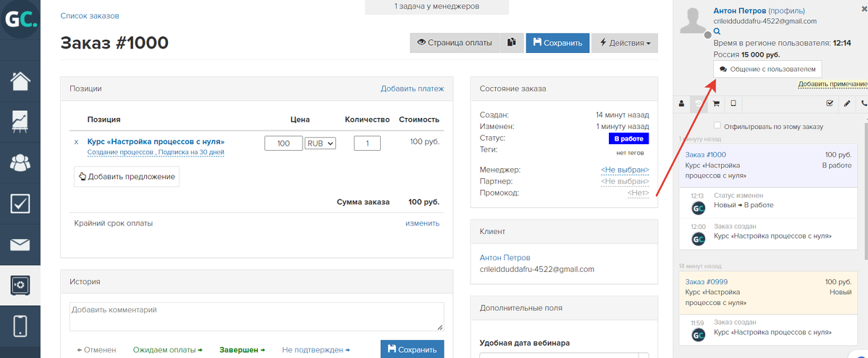Open the 'Действия' actions dropdown
This screenshot has width=868, height=358.
click(625, 43)
